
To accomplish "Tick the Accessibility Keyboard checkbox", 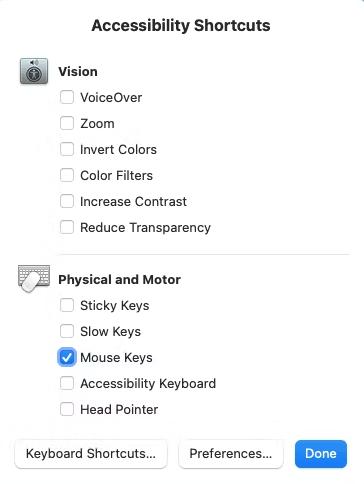I will click(x=67, y=383).
